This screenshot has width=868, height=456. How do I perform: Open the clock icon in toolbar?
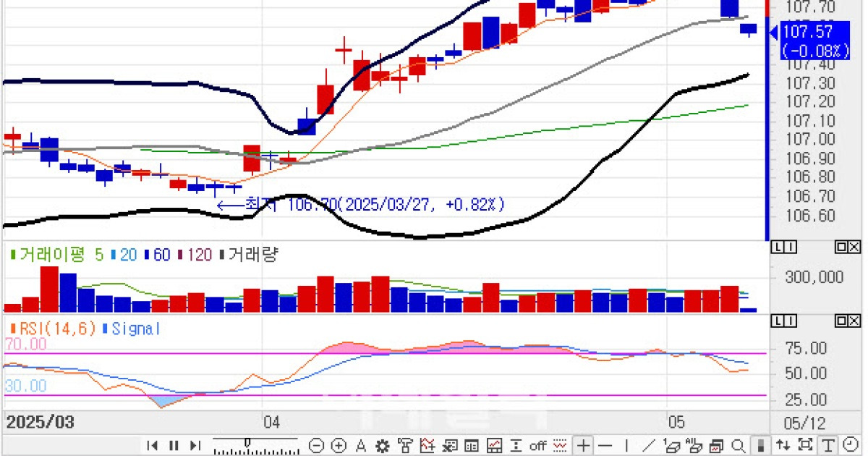[850, 445]
